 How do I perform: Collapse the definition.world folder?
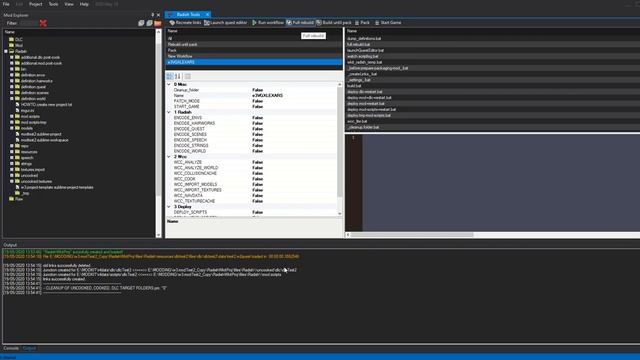tap(12, 99)
